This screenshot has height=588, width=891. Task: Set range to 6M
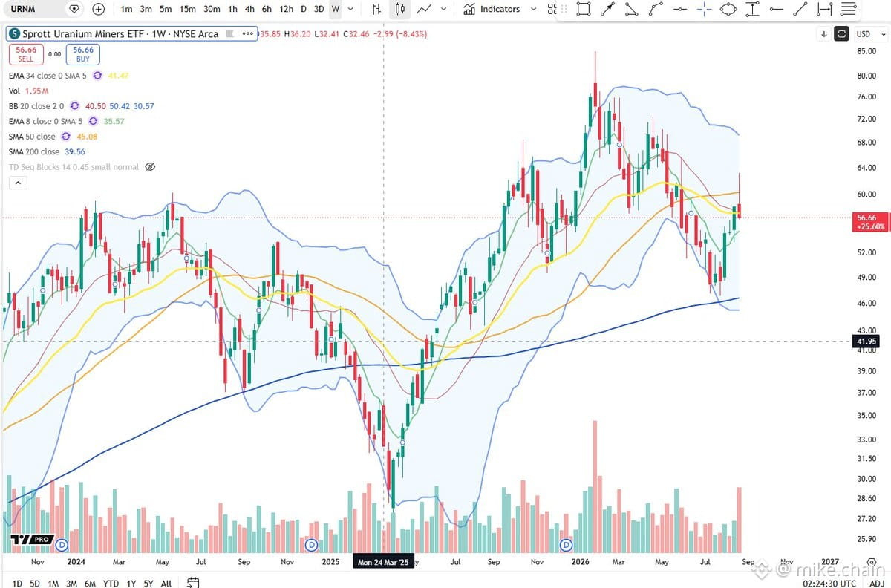point(90,584)
